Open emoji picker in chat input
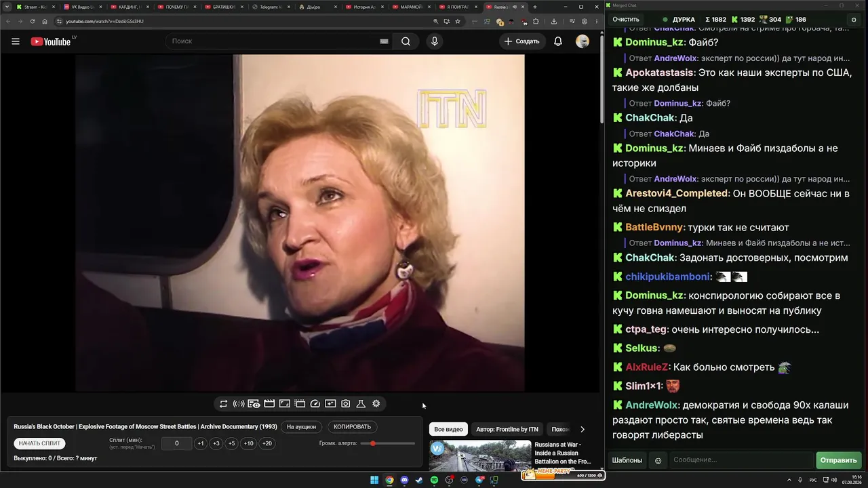Viewport: 868px width, 488px height. (658, 460)
